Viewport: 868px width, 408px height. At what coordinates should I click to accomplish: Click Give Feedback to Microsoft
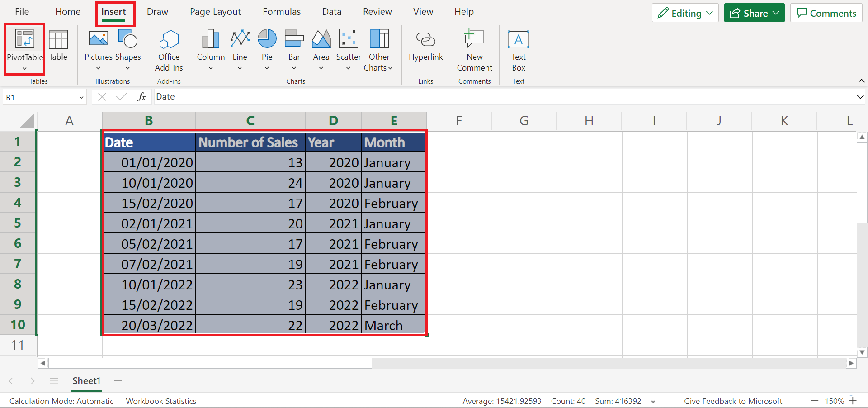click(x=733, y=401)
